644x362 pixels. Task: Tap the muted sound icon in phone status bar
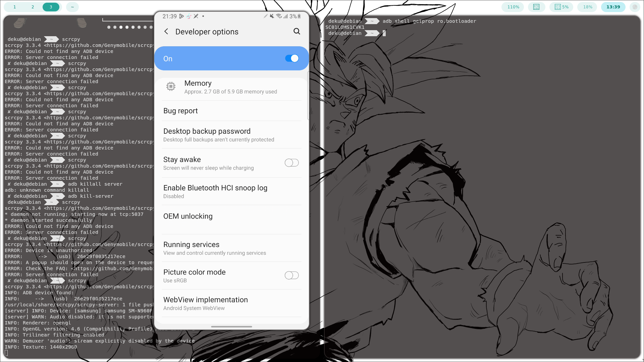click(x=272, y=16)
